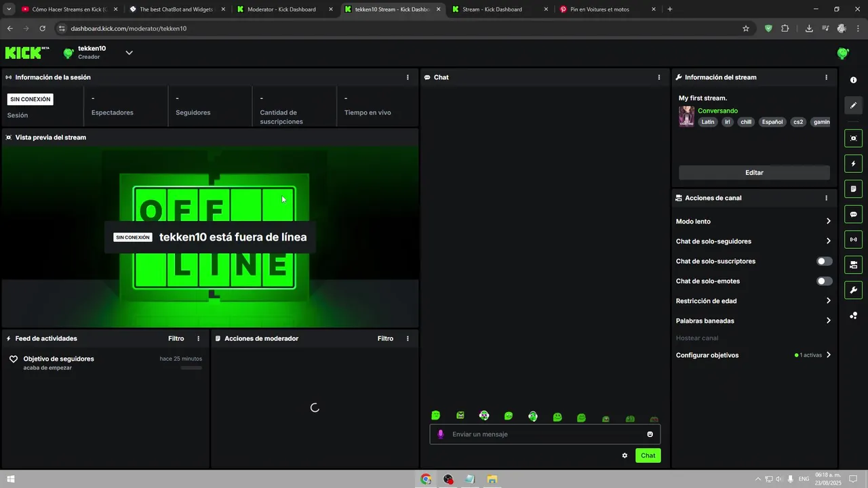868x488 pixels.
Task: Click the heart icon of Objetivo de seguidores
Action: (14, 359)
